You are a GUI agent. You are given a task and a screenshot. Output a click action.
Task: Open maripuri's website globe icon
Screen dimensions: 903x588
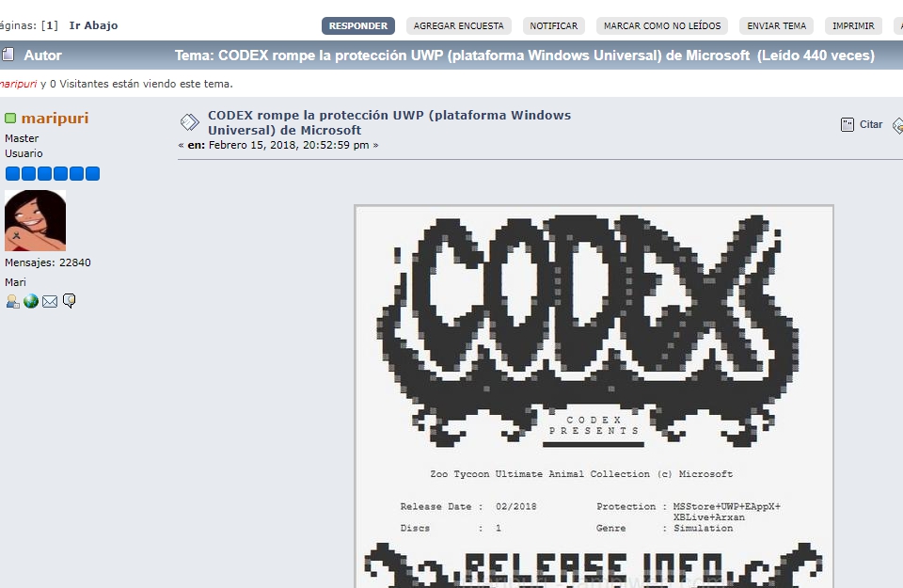click(31, 301)
